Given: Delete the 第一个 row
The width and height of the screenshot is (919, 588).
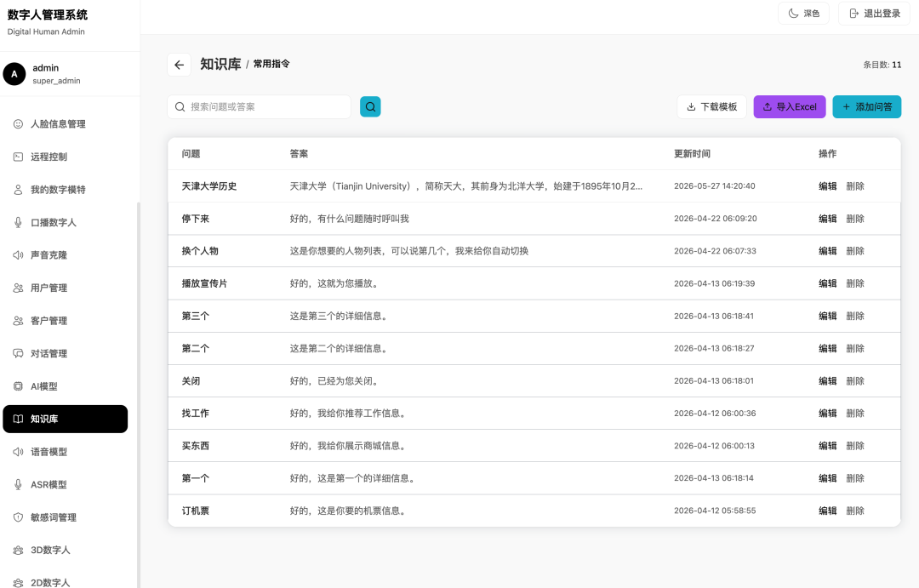Looking at the screenshot, I should pos(855,478).
